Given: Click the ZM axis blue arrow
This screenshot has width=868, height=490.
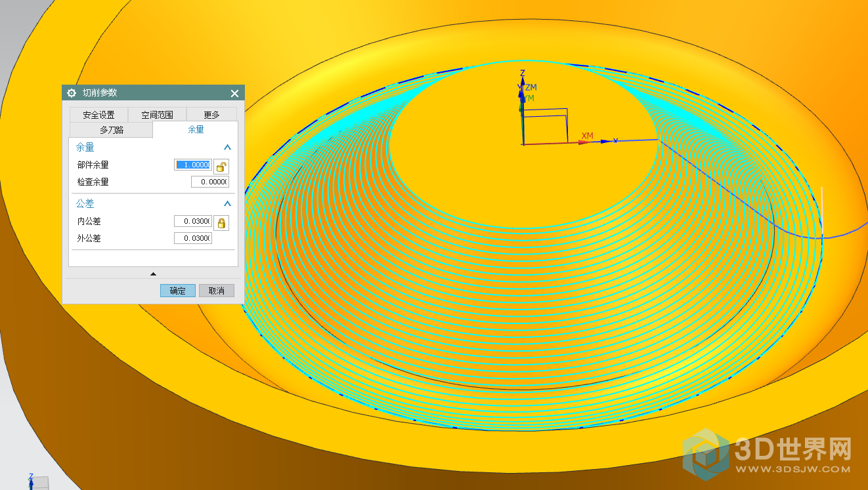Looking at the screenshot, I should pyautogui.click(x=521, y=96).
